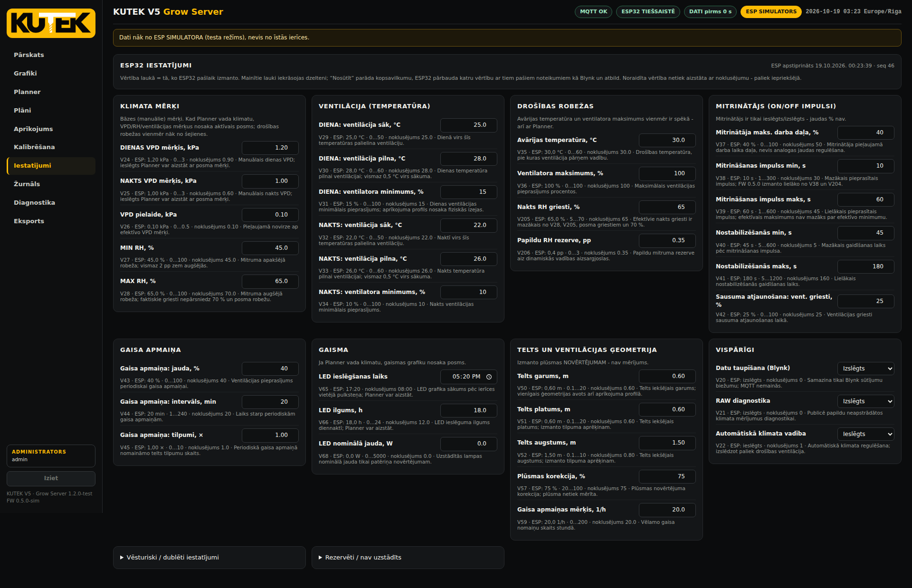Viewport: 912px width, 588px height.
Task: Open Plāni page
Action: tap(51, 111)
